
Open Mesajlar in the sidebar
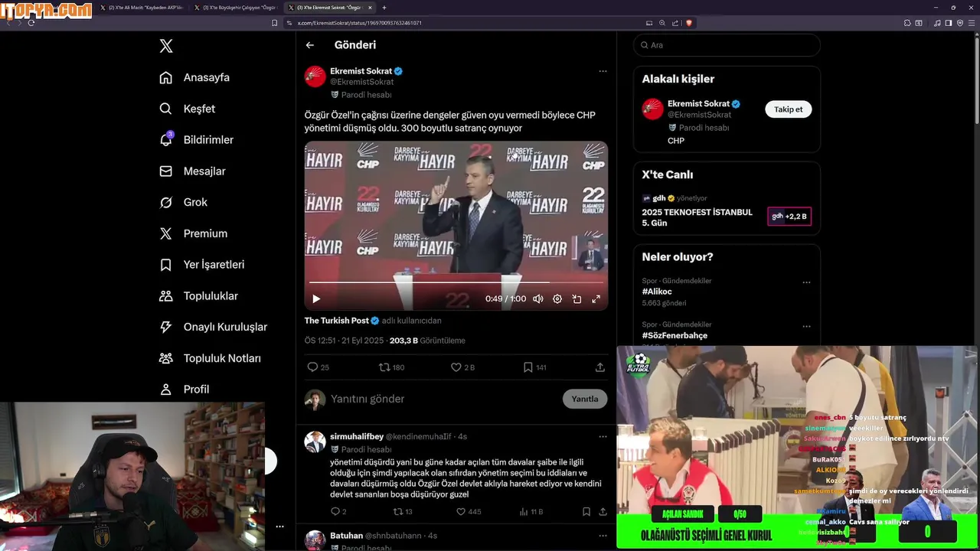pyautogui.click(x=192, y=171)
